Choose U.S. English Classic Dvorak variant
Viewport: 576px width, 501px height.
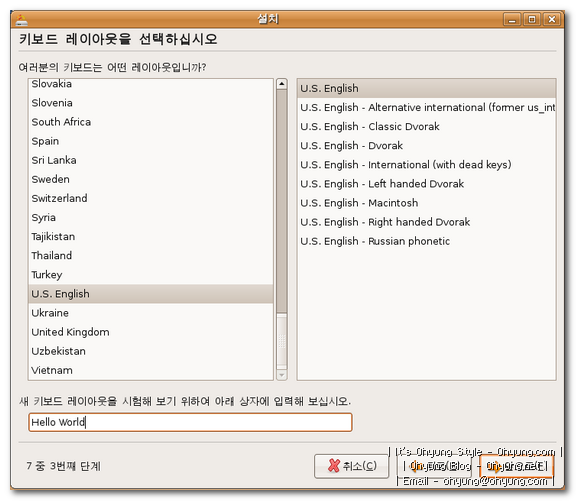click(x=426, y=126)
